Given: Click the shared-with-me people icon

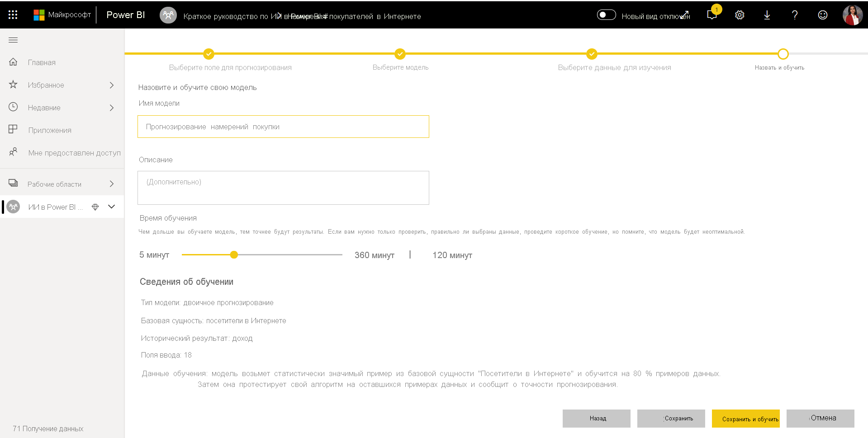Looking at the screenshot, I should click(x=13, y=152).
